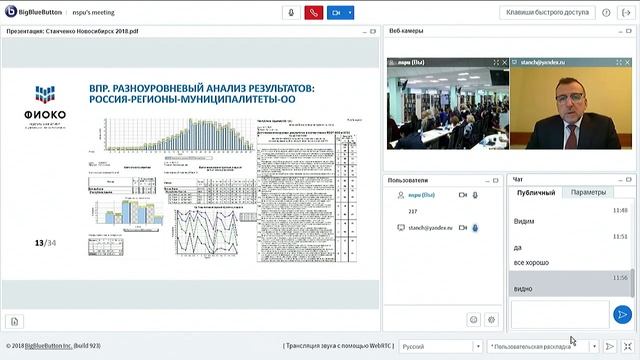Click the chat message 'все хорошо'

[x=531, y=262]
